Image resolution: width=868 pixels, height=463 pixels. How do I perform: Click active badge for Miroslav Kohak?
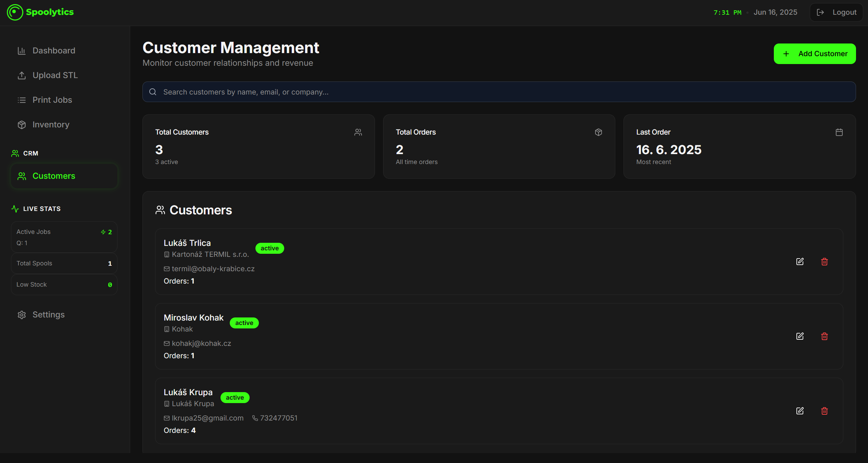pos(244,323)
